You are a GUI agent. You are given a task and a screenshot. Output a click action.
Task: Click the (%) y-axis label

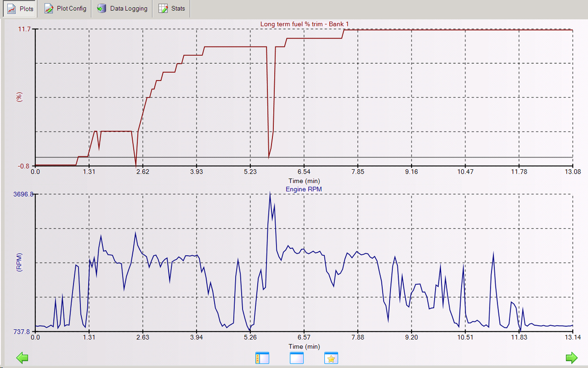click(20, 97)
